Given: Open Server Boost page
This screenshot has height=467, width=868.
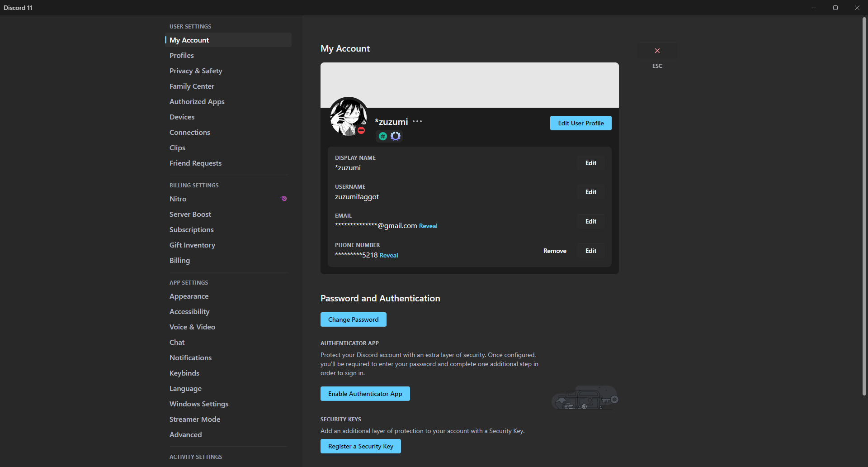Looking at the screenshot, I should 228,214.
